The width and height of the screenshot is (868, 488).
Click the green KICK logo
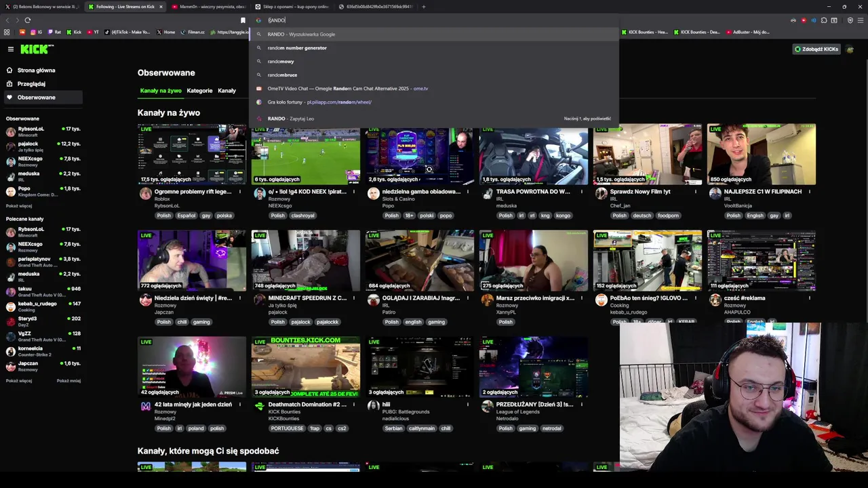click(x=37, y=49)
